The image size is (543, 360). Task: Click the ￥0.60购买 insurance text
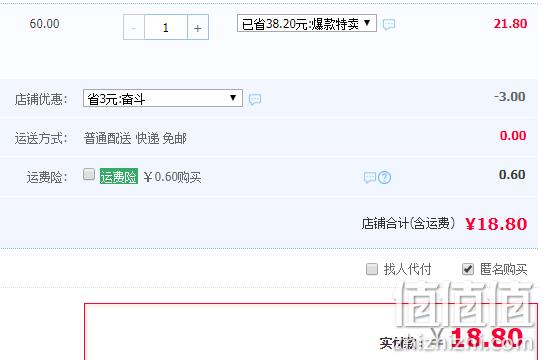[x=172, y=177]
